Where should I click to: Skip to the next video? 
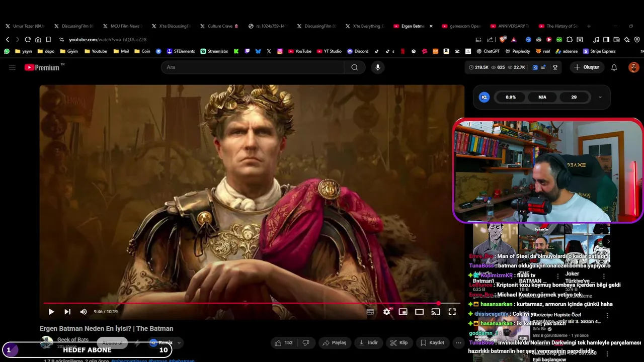[x=67, y=312]
